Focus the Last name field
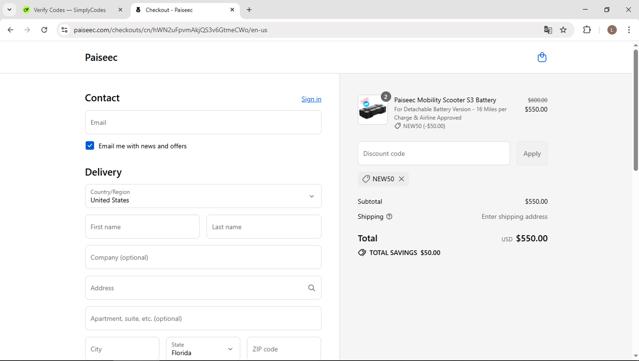 [264, 227]
